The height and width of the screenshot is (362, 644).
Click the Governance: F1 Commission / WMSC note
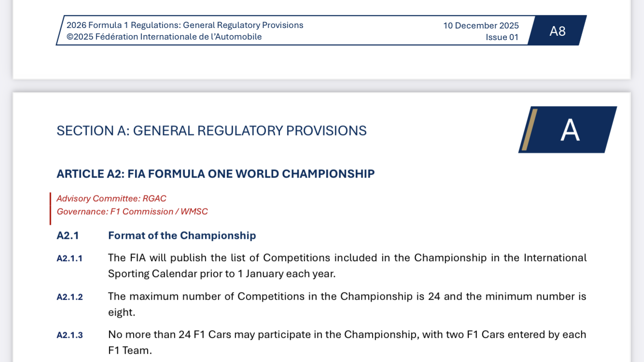(x=132, y=211)
